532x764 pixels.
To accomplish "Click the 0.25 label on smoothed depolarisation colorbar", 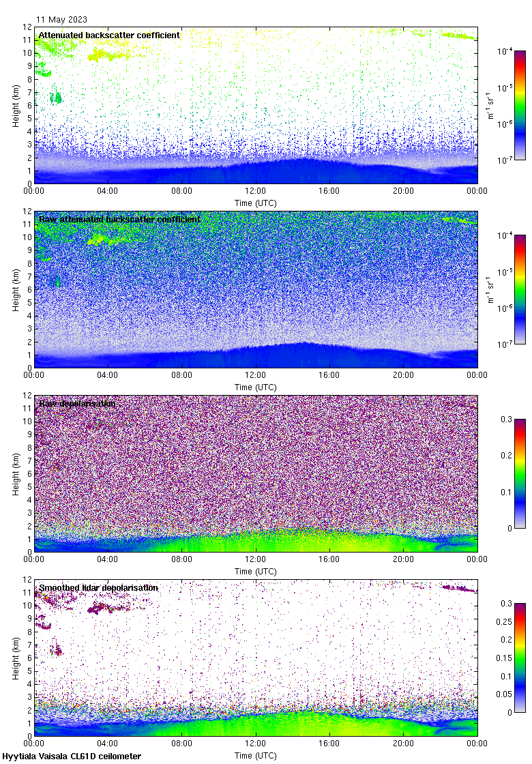I will (x=504, y=621).
